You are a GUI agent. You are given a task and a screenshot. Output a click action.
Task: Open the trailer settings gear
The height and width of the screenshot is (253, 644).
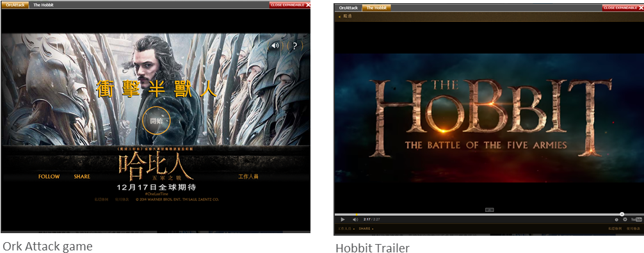pyautogui.click(x=625, y=220)
